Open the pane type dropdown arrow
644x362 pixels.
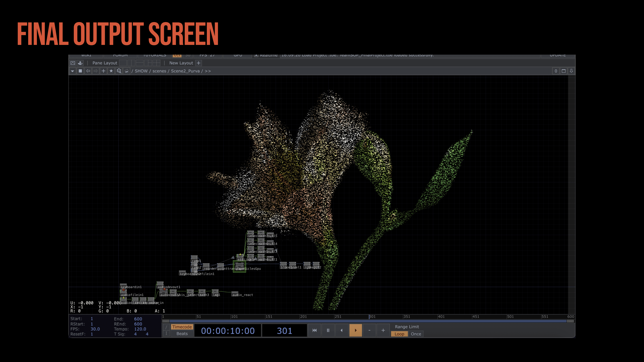point(72,71)
